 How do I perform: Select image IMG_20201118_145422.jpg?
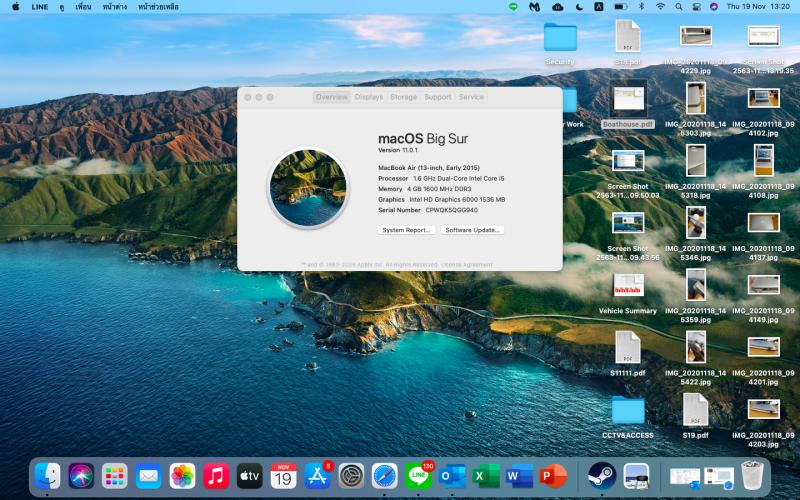pos(695,358)
